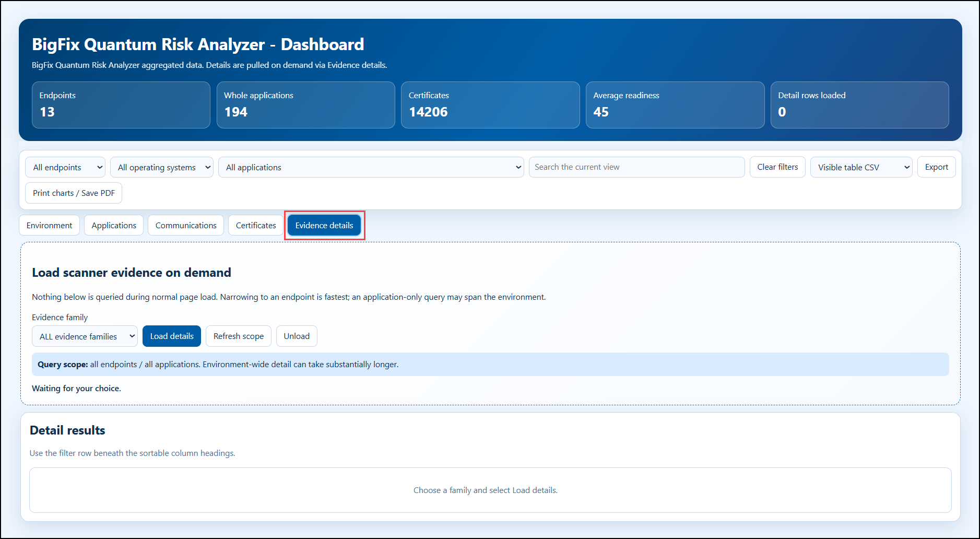The width and height of the screenshot is (980, 539).
Task: Click the 'Load scanner evidence on demand' heading
Action: (x=132, y=273)
